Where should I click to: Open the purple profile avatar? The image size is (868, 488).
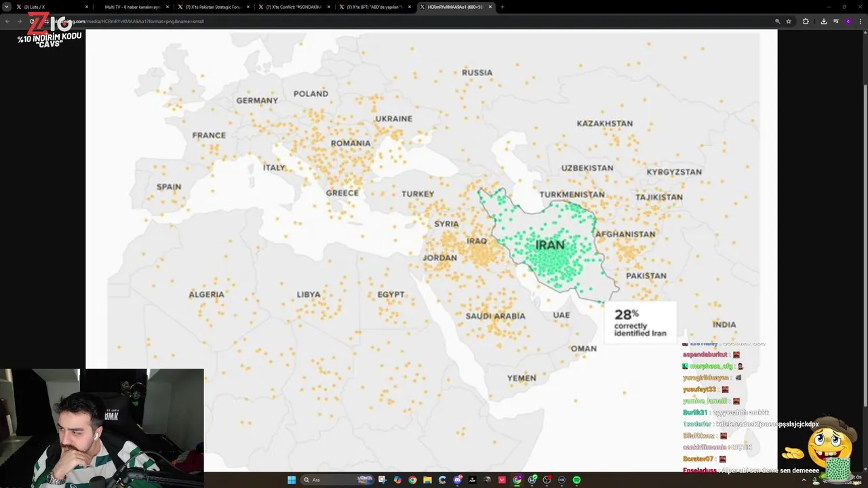(848, 21)
